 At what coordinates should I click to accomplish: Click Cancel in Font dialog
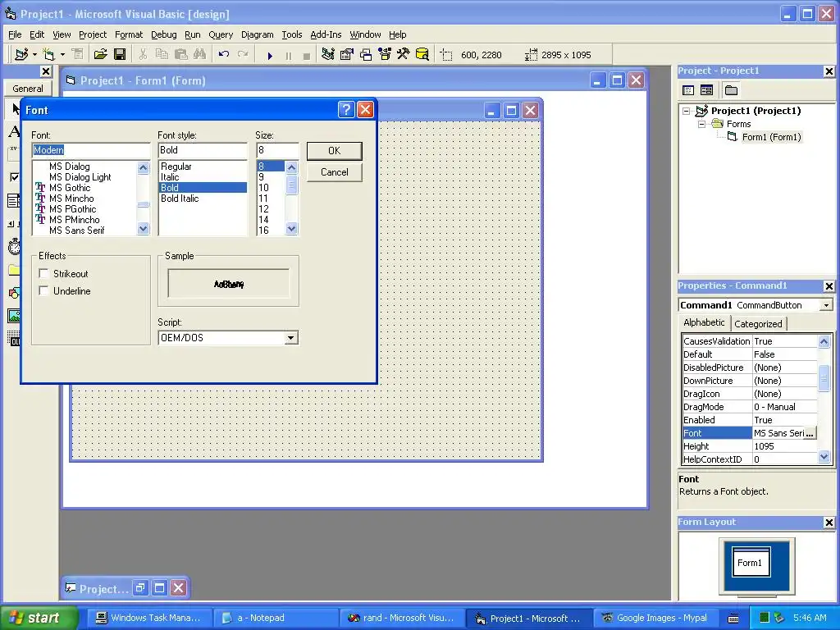click(x=335, y=172)
